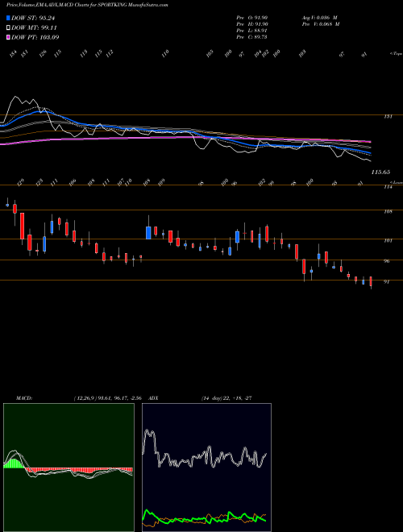Click ADX values '(14 day) 22, +18, -27'
Image resolution: width=403 pixels, height=532 pixels.
(x=226, y=398)
